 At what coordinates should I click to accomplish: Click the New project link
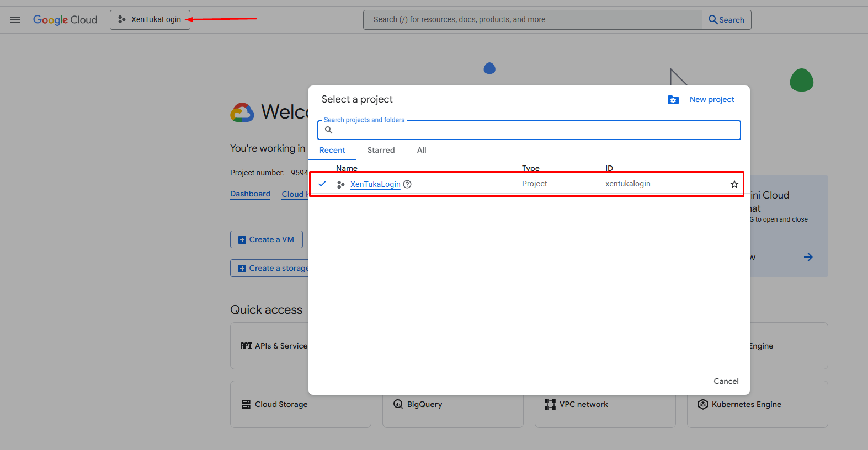point(712,100)
